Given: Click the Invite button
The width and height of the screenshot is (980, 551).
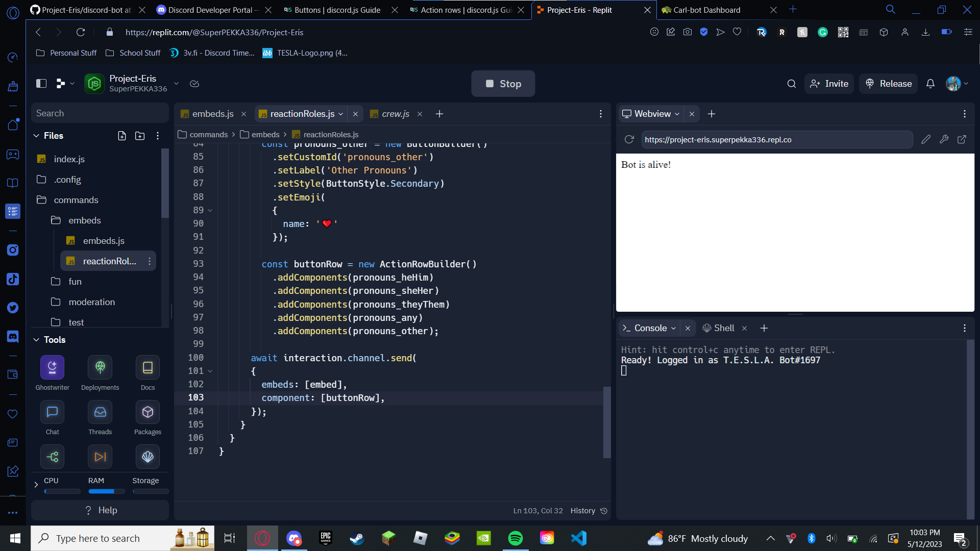Looking at the screenshot, I should (829, 84).
